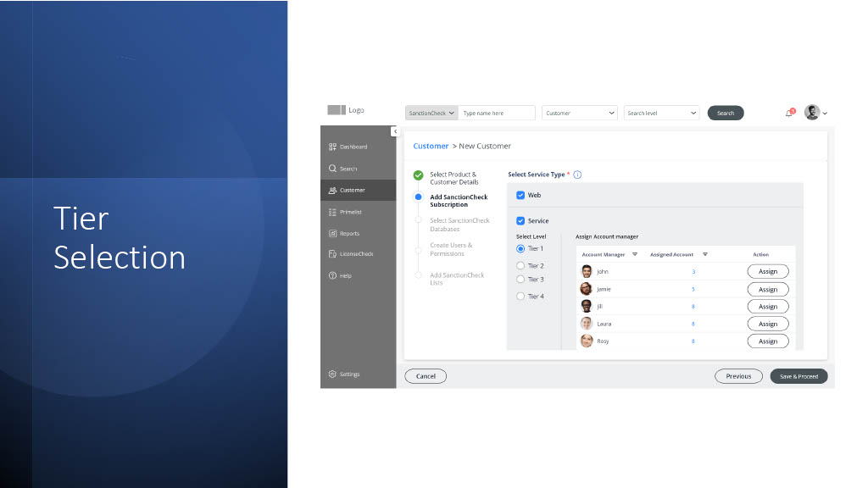Open notifications via the bell icon

click(789, 113)
